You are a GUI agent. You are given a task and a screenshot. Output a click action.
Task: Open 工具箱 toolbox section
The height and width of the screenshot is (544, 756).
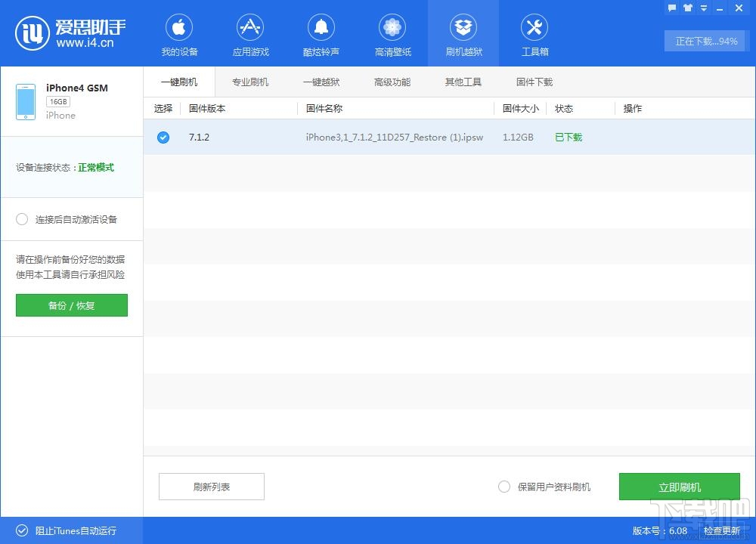tap(534, 36)
